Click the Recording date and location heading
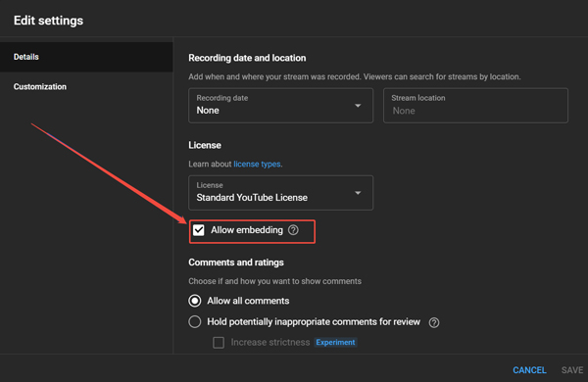Screen dimensions: 588x382 (247, 58)
